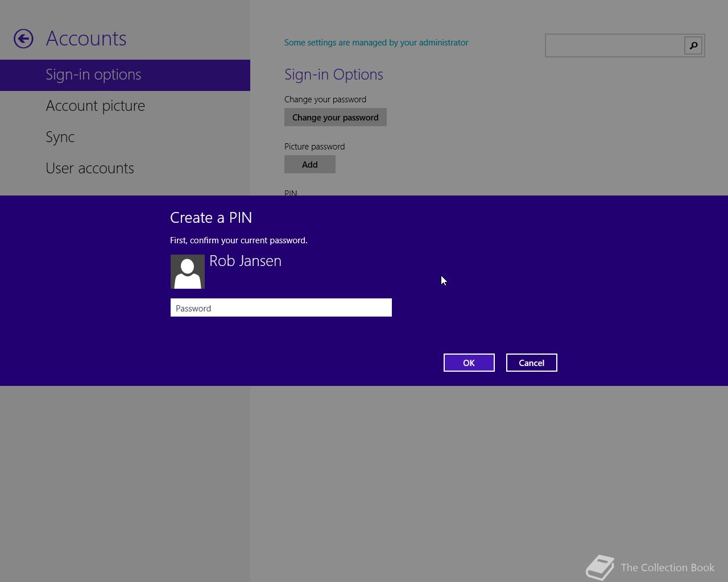
Task: Click Add under Picture password
Action: coord(310,164)
